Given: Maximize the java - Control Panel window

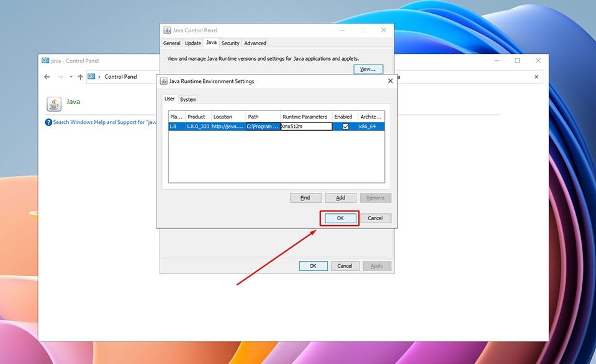Looking at the screenshot, I should 517,60.
